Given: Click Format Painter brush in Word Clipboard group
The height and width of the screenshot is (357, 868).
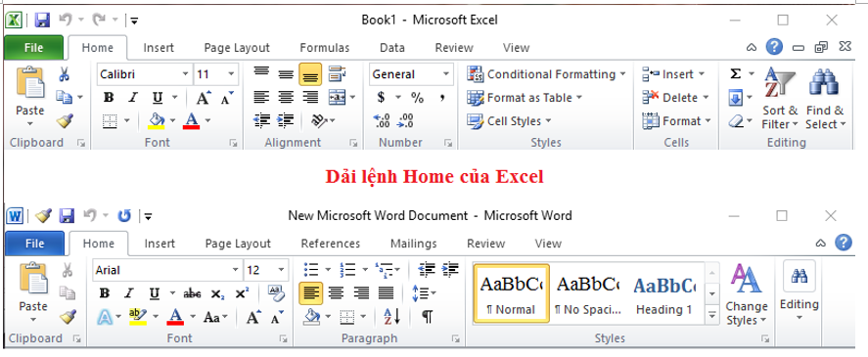Looking at the screenshot, I should tap(68, 317).
